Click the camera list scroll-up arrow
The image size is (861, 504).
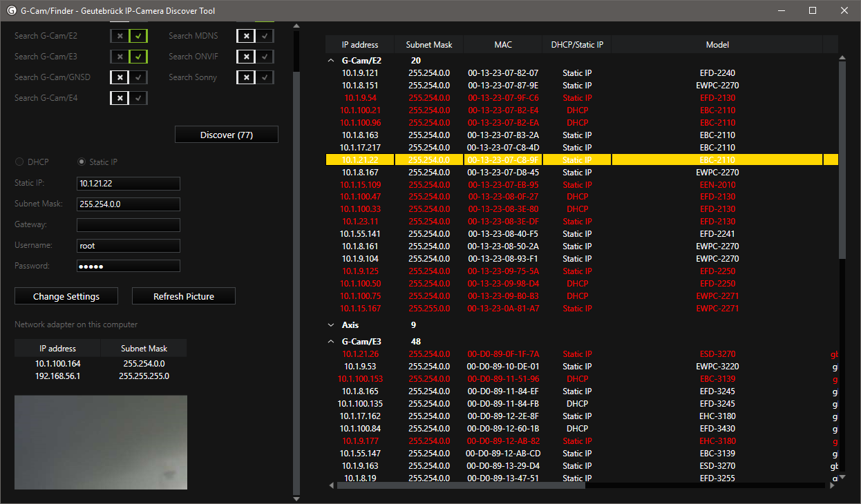coord(842,58)
